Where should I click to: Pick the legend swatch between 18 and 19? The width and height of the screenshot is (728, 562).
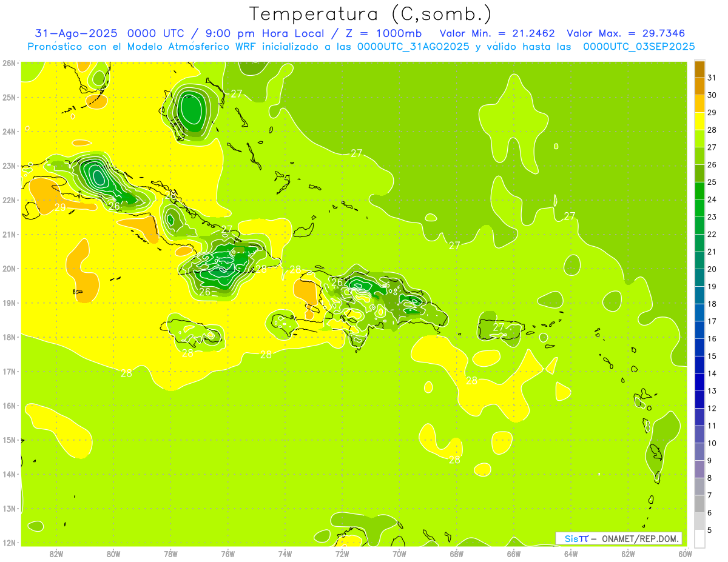699,295
